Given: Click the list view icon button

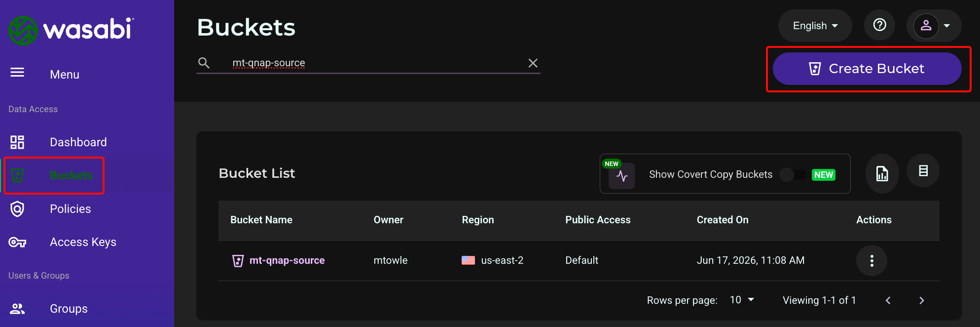Looking at the screenshot, I should (923, 171).
